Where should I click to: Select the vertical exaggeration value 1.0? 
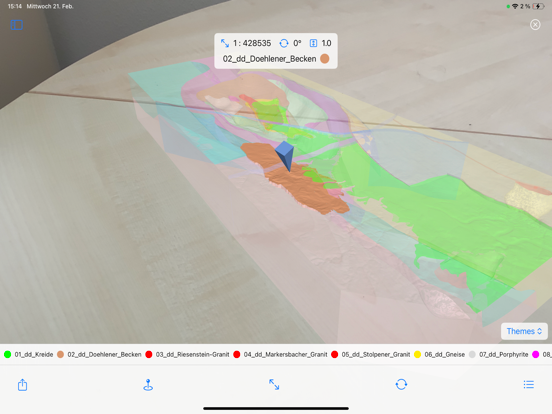(x=326, y=43)
